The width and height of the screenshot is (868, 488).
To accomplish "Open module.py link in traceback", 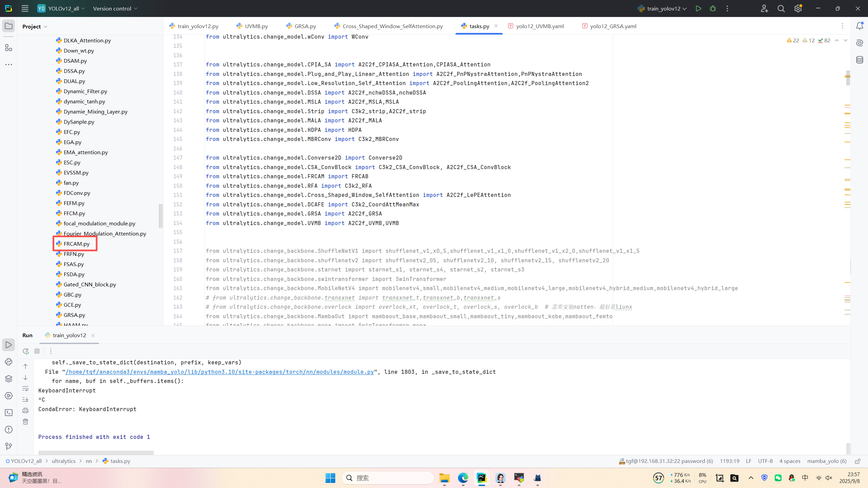I will 219,372.
